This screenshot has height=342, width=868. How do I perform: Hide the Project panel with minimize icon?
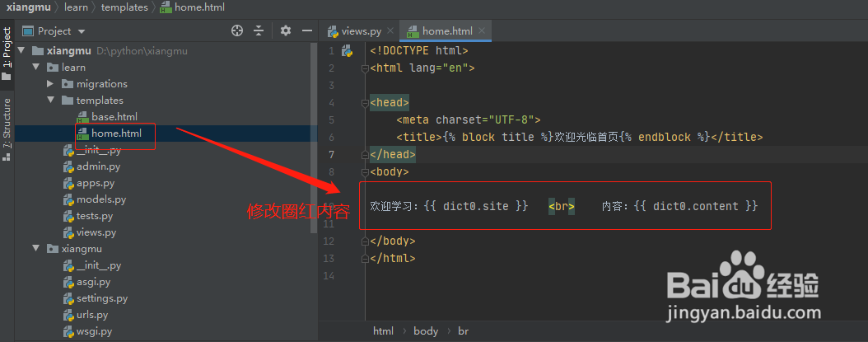[307, 30]
